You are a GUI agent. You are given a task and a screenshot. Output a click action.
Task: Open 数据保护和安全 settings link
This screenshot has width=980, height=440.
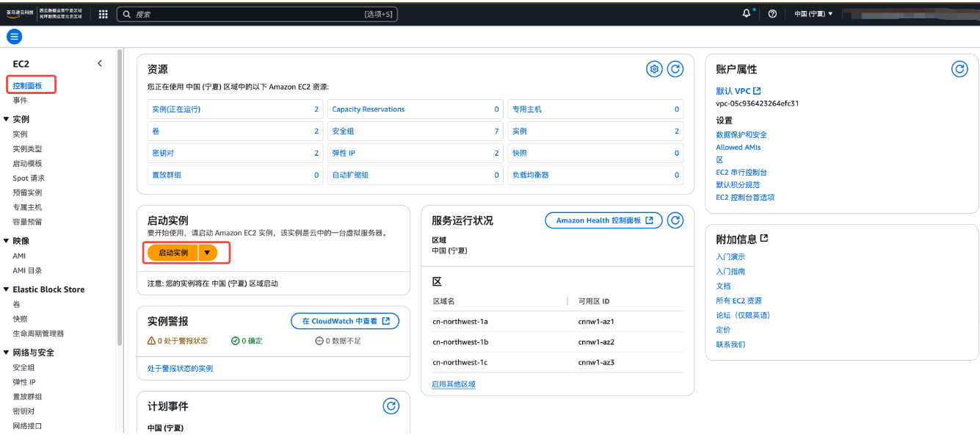(x=741, y=135)
